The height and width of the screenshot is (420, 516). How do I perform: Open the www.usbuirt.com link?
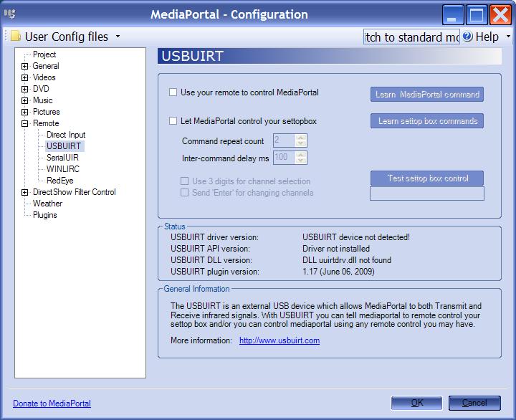(x=279, y=340)
